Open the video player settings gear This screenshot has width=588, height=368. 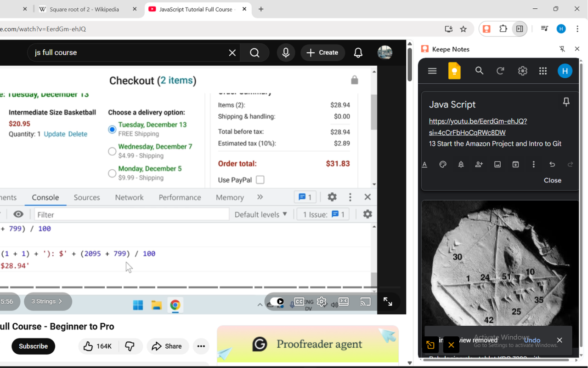(x=322, y=302)
